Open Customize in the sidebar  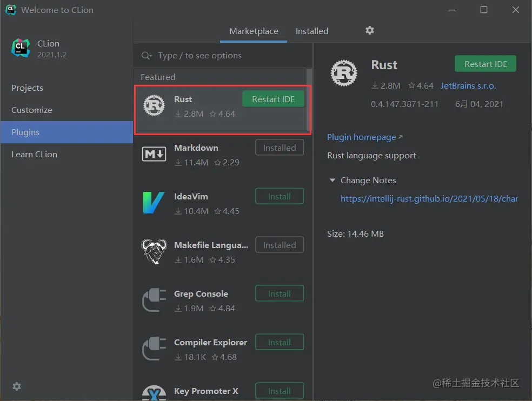pyautogui.click(x=66, y=110)
